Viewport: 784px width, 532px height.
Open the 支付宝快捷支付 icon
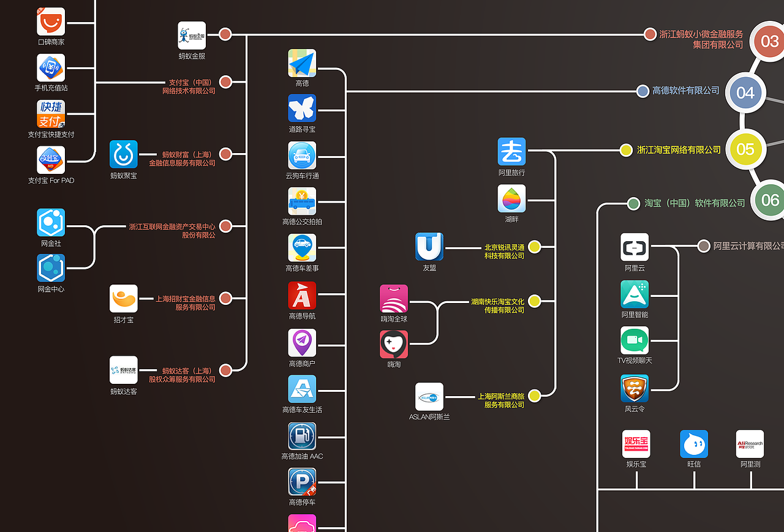[x=51, y=114]
